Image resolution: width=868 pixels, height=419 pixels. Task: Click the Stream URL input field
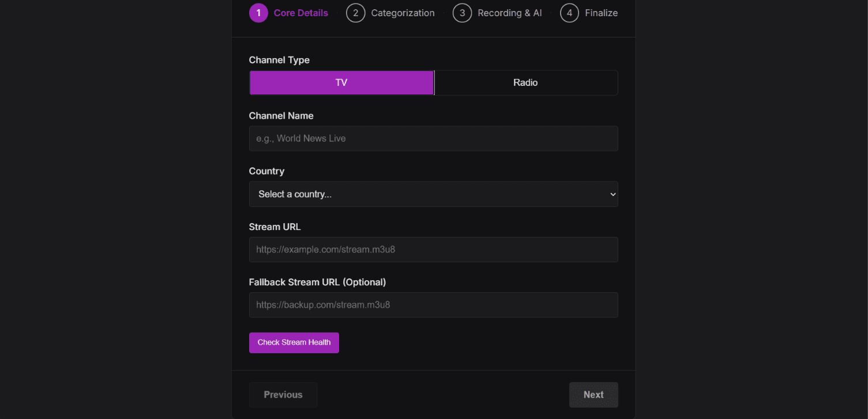click(x=433, y=250)
